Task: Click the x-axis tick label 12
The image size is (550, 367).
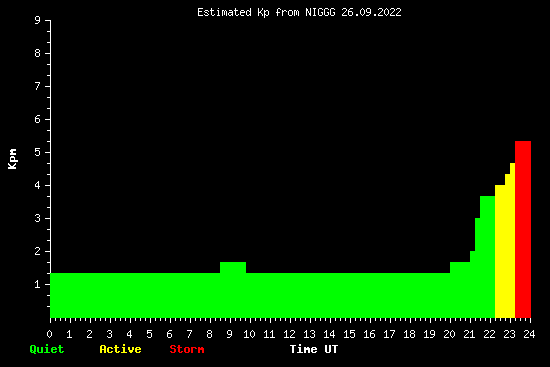Action: [x=289, y=334]
